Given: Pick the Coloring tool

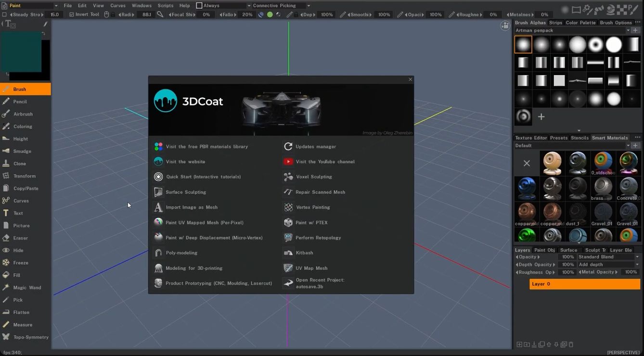Looking at the screenshot, I should click(25, 127).
